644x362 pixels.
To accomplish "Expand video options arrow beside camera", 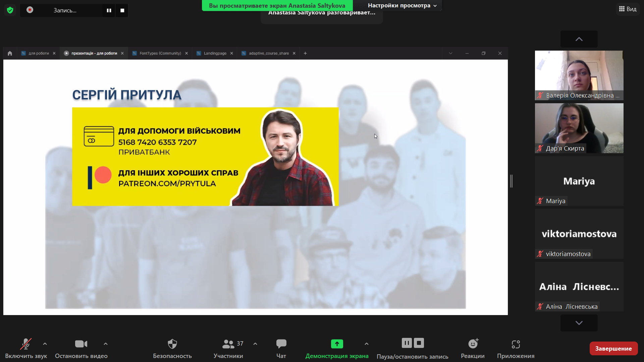I will click(106, 344).
